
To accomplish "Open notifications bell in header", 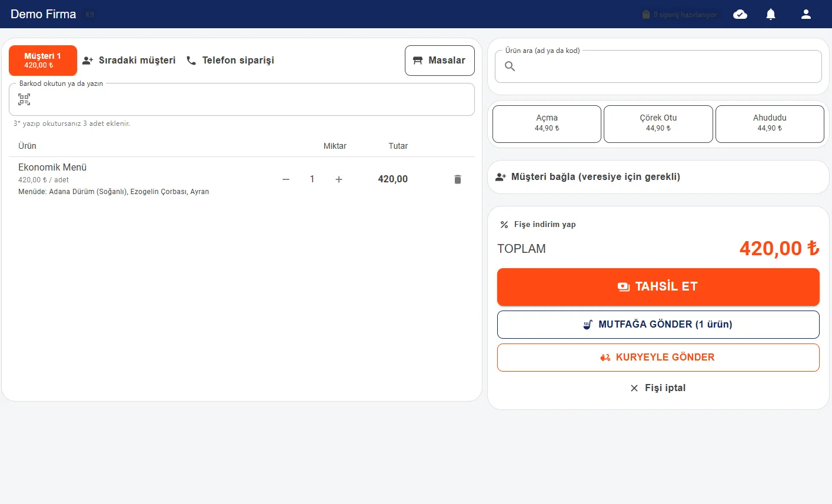I will click(771, 14).
